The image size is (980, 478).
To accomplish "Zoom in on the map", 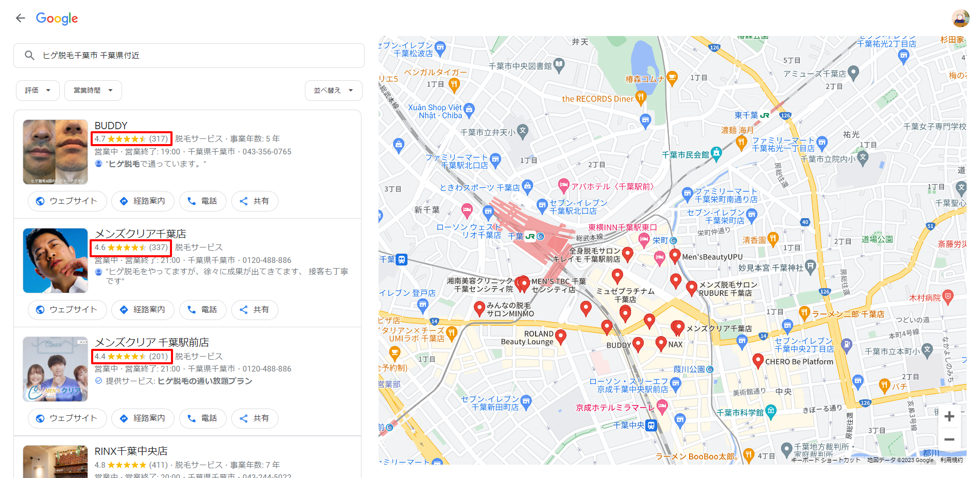I will click(x=949, y=416).
